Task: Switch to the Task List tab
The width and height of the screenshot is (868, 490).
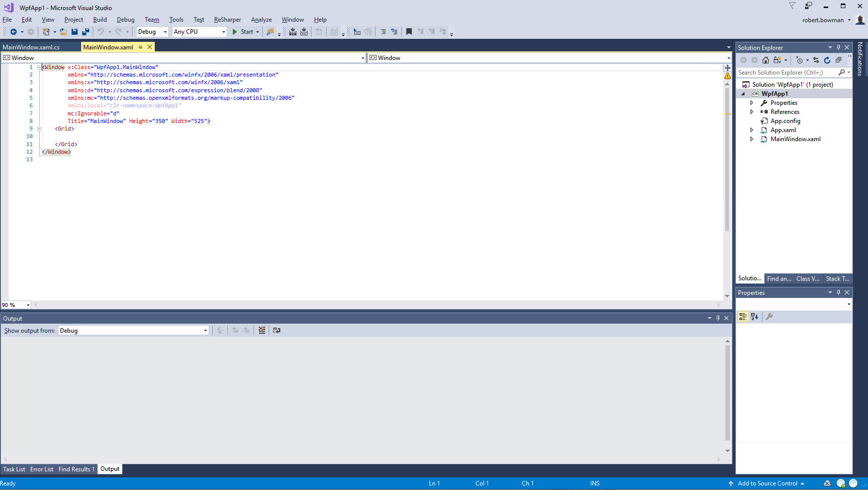Action: point(14,469)
